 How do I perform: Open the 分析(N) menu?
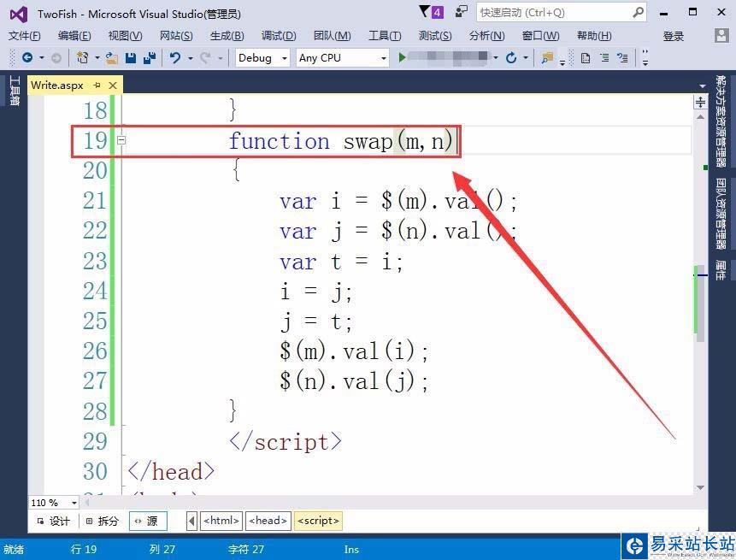(x=486, y=36)
